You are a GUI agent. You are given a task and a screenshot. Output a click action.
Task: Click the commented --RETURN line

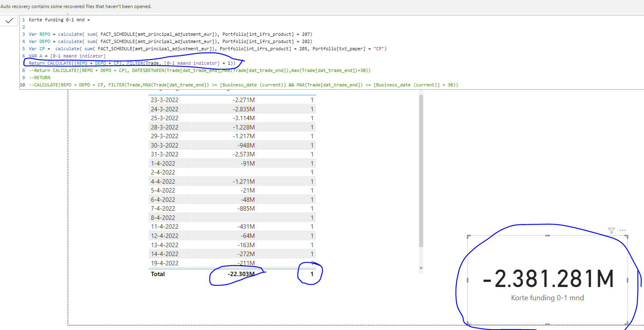tap(39, 78)
